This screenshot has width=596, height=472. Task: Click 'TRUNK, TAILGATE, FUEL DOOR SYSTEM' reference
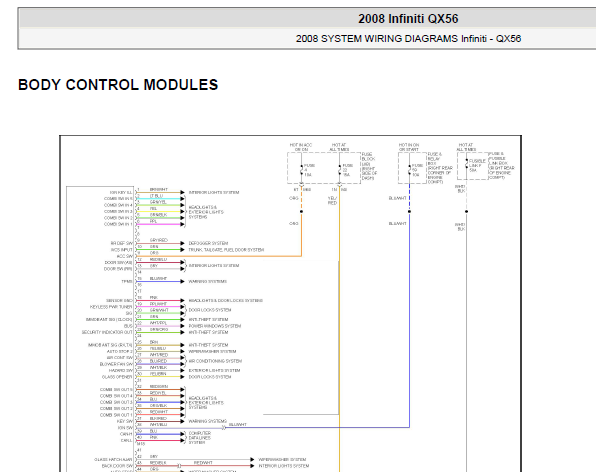[x=226, y=250]
